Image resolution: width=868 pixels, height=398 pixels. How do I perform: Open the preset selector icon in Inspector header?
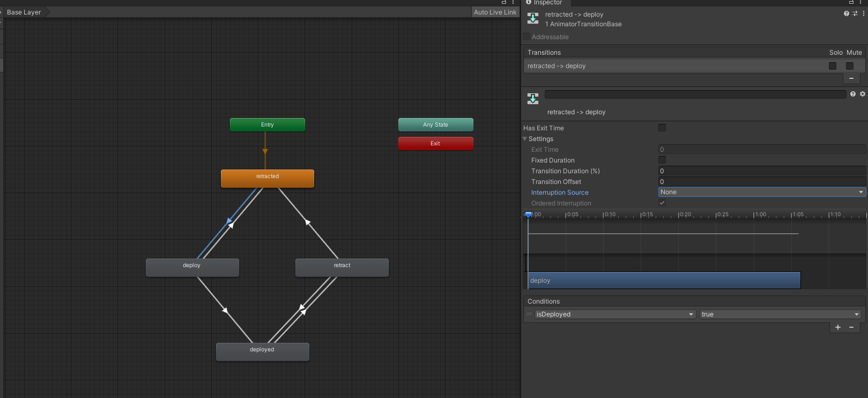[855, 13]
